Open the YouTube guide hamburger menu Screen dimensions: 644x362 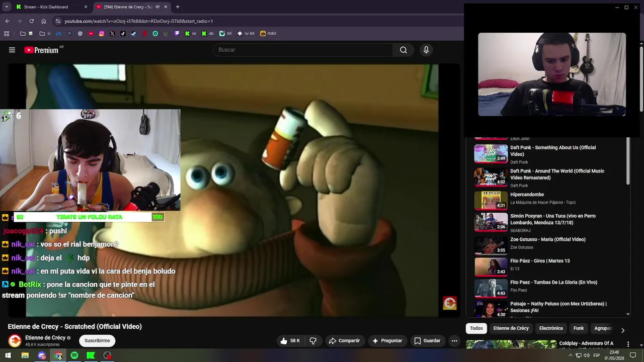(12, 50)
